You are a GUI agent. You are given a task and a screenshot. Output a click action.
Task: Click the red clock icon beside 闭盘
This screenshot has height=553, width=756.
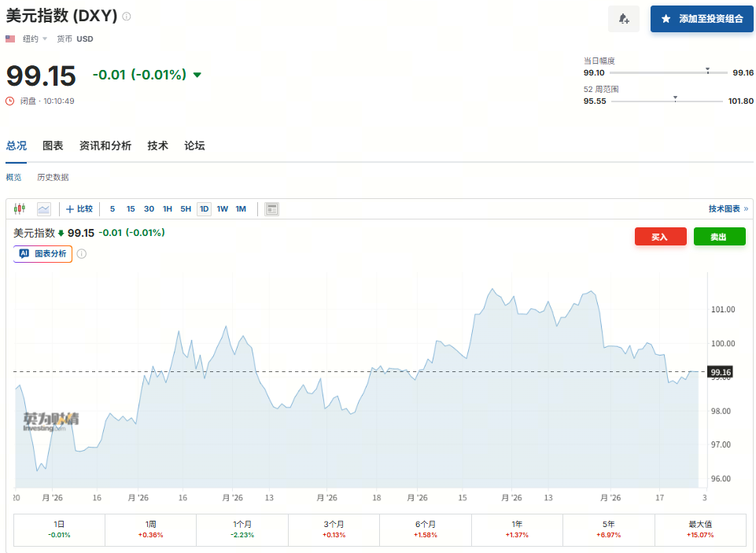point(9,101)
